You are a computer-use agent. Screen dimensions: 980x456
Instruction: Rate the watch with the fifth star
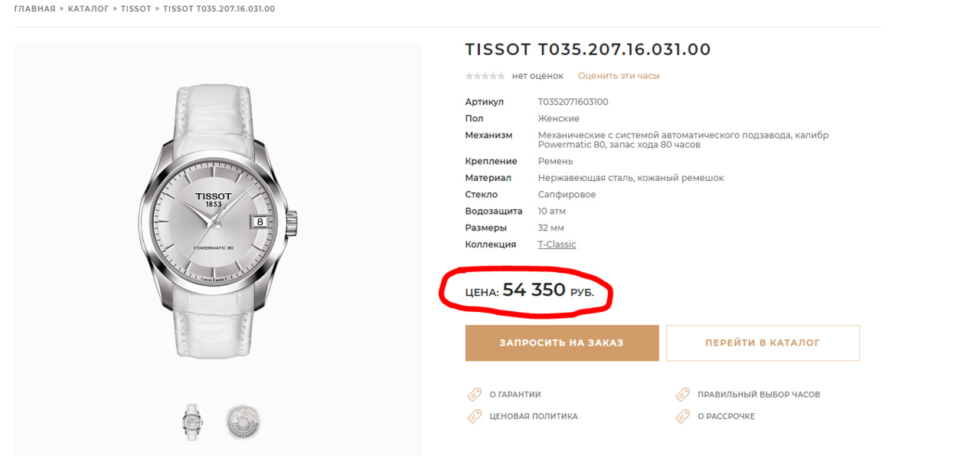[501, 76]
